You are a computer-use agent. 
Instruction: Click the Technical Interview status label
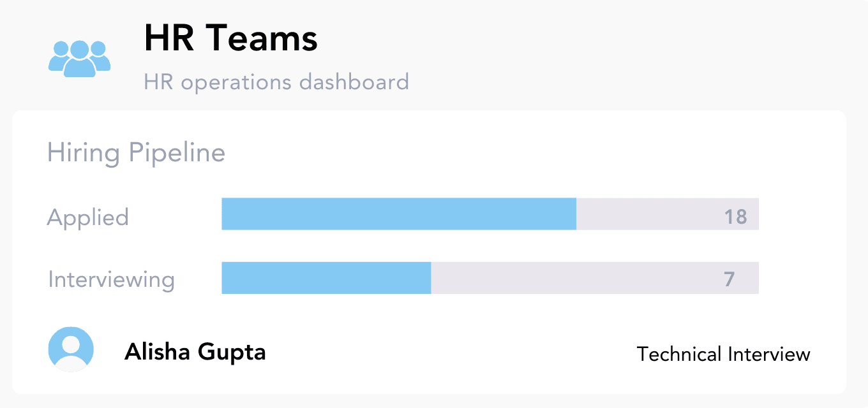[723, 354]
